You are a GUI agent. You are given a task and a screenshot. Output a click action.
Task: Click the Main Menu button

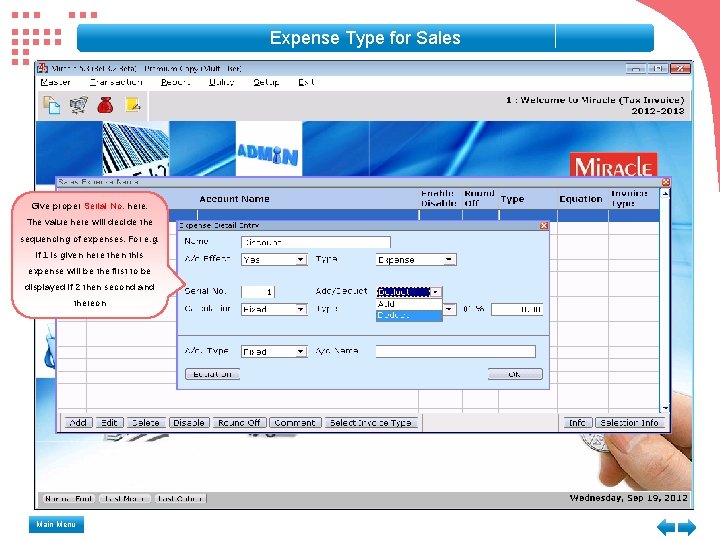(x=56, y=524)
